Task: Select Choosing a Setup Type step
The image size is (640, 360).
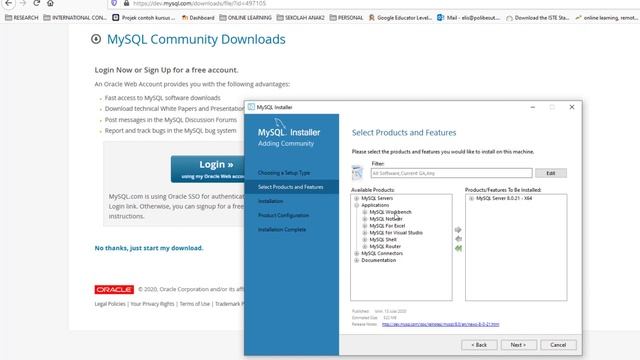Action: 284,173
